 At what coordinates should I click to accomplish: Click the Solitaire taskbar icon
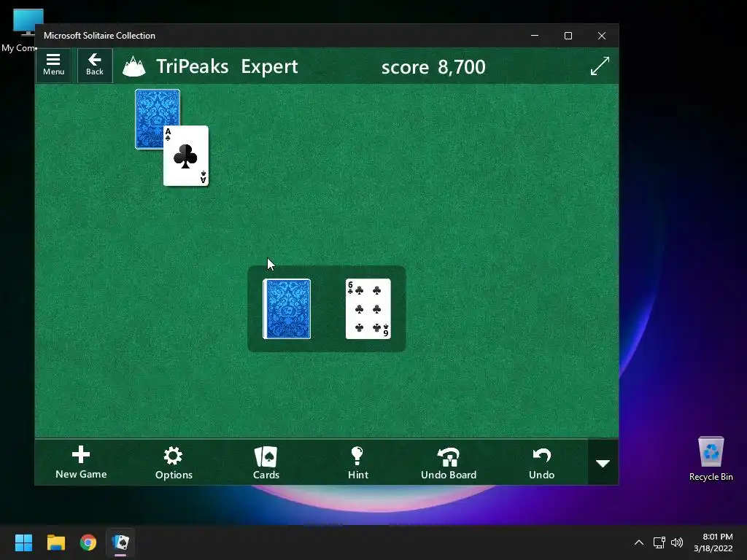[120, 542]
